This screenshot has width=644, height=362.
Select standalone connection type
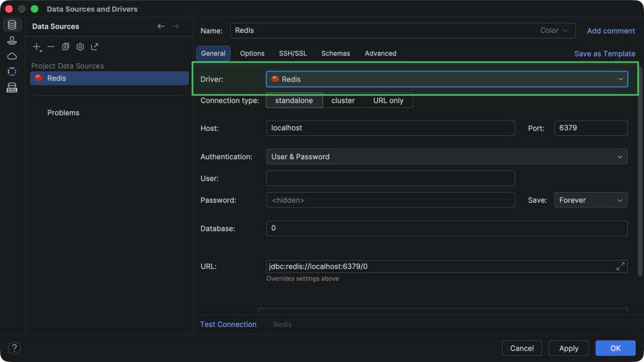(294, 101)
